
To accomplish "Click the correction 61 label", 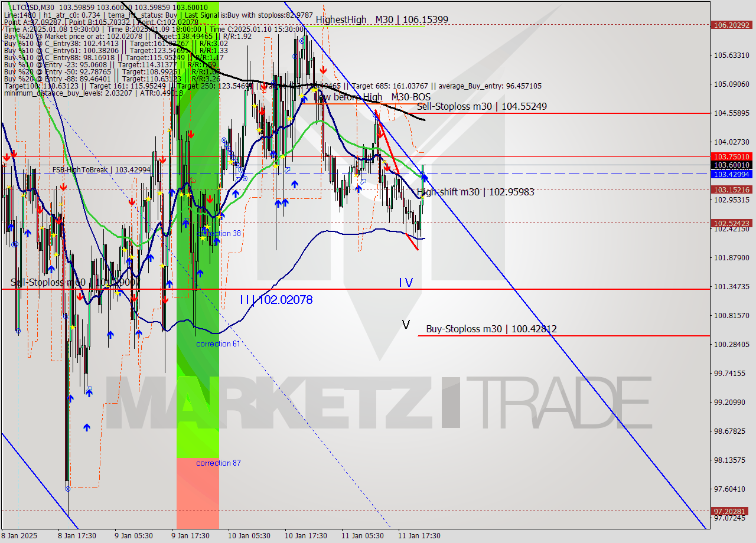I will 219,344.
